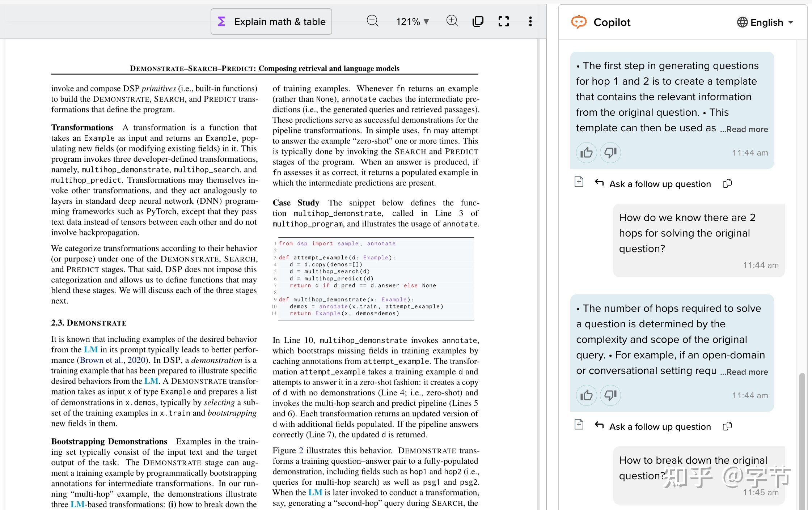
Task: Thumbs down the second Copilot response
Action: pos(610,395)
